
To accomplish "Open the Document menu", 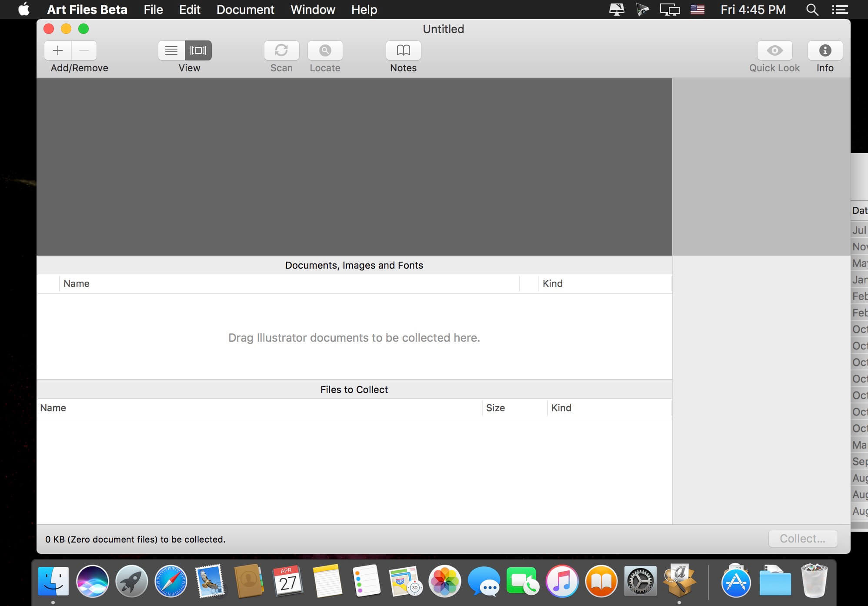I will point(245,10).
